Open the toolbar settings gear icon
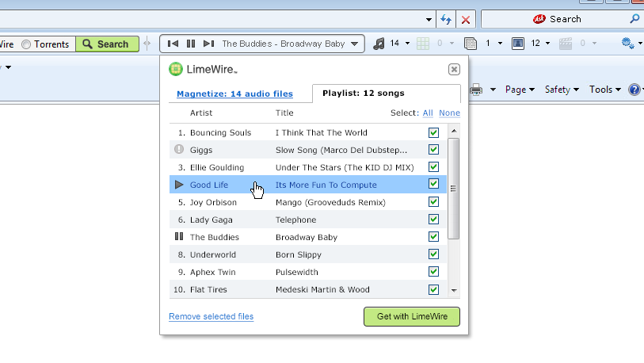The height and width of the screenshot is (363, 644). pyautogui.click(x=627, y=43)
